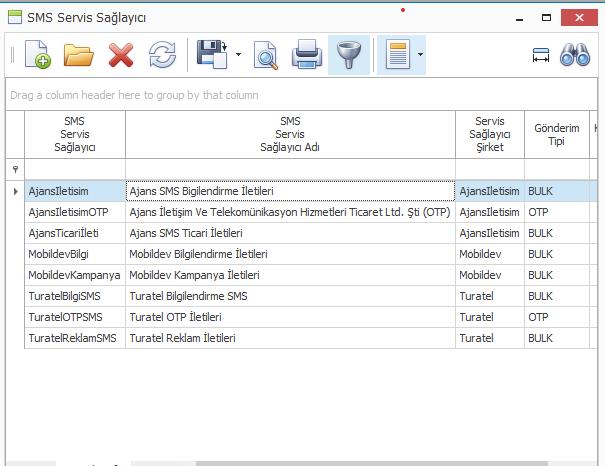Click the 'Mobildev Kampanya İletileri' cell

tap(290, 275)
